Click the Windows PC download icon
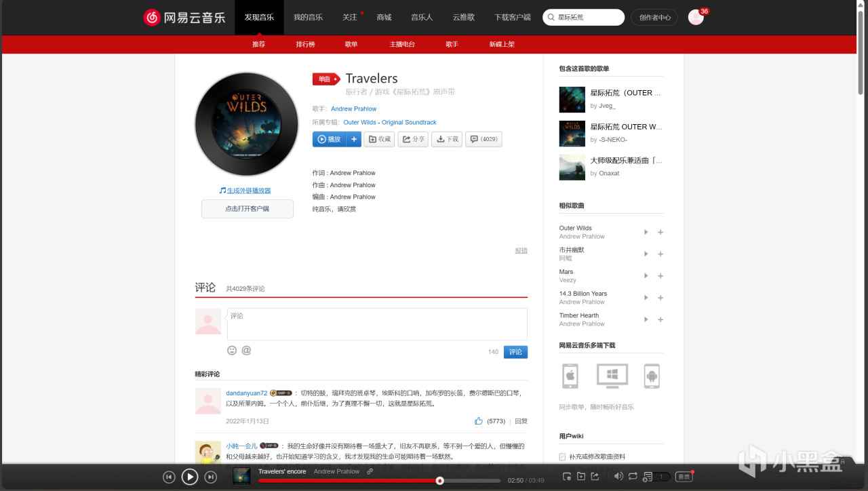Image resolution: width=868 pixels, height=491 pixels. point(612,376)
